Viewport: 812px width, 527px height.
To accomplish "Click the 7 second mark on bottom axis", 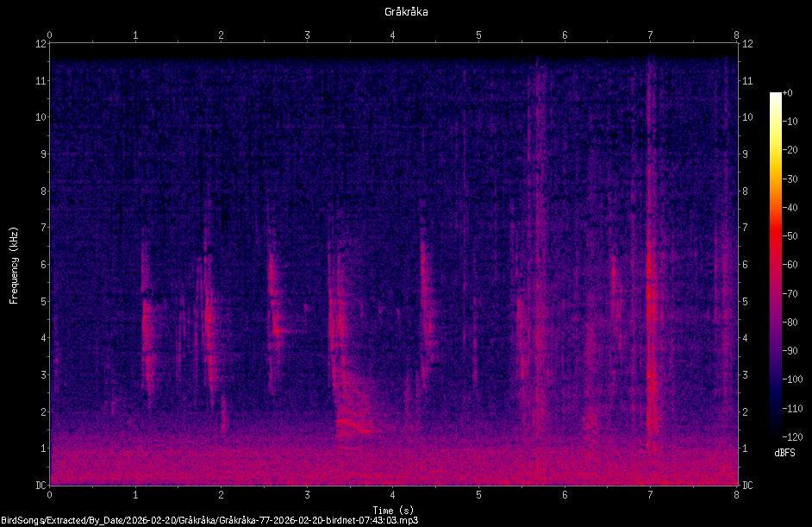I will click(x=651, y=495).
